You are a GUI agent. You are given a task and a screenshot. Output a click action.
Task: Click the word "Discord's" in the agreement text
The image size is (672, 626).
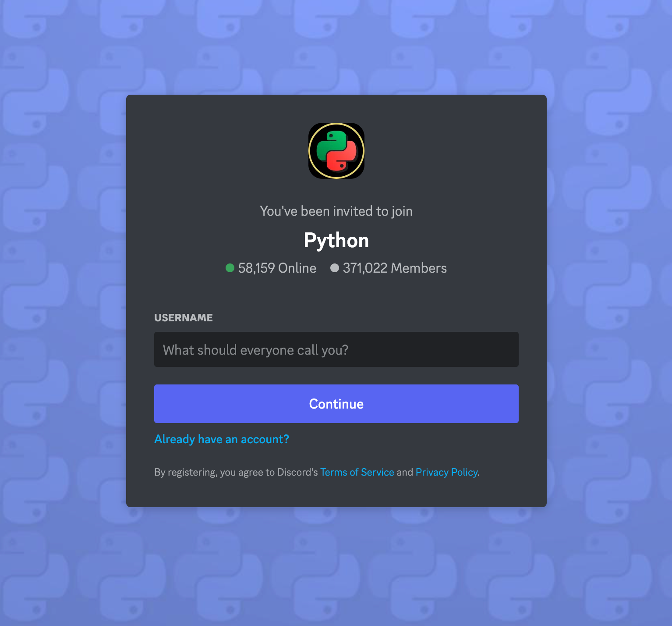click(297, 472)
